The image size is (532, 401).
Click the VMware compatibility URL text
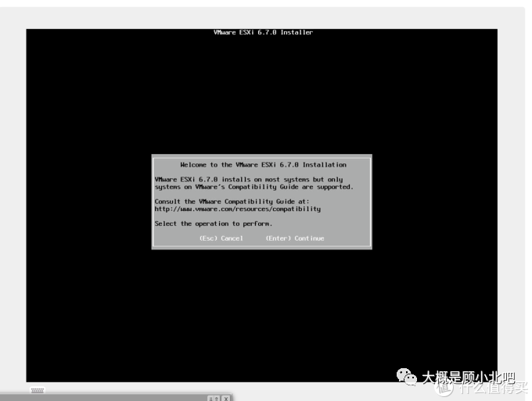click(x=238, y=209)
